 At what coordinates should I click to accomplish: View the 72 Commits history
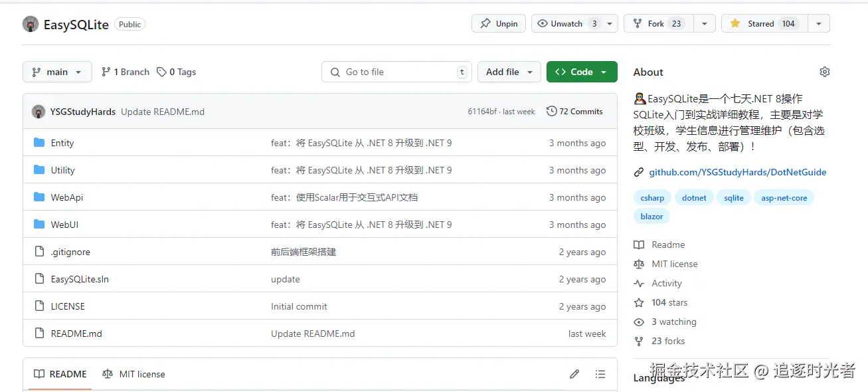[575, 112]
